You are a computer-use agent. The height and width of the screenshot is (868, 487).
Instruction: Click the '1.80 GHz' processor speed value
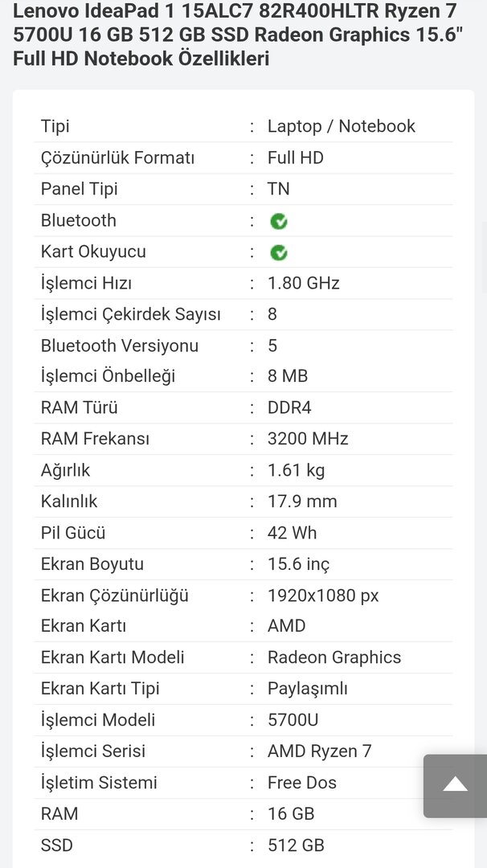[304, 283]
